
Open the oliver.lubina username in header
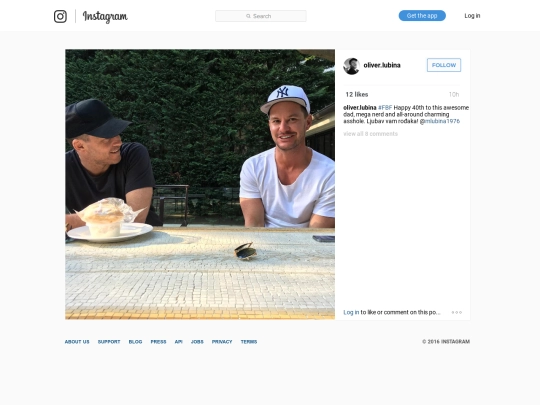click(x=382, y=65)
